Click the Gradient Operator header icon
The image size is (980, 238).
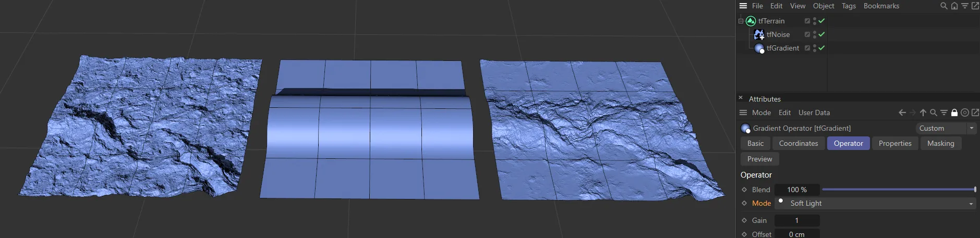pos(746,128)
